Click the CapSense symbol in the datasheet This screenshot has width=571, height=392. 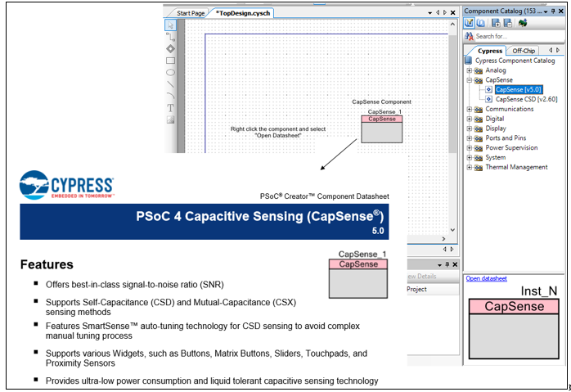click(358, 279)
